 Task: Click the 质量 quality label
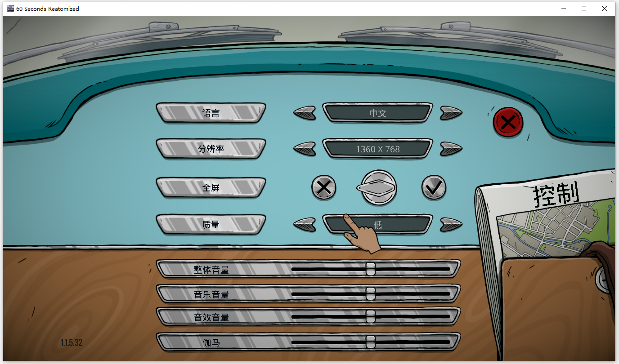[211, 224]
